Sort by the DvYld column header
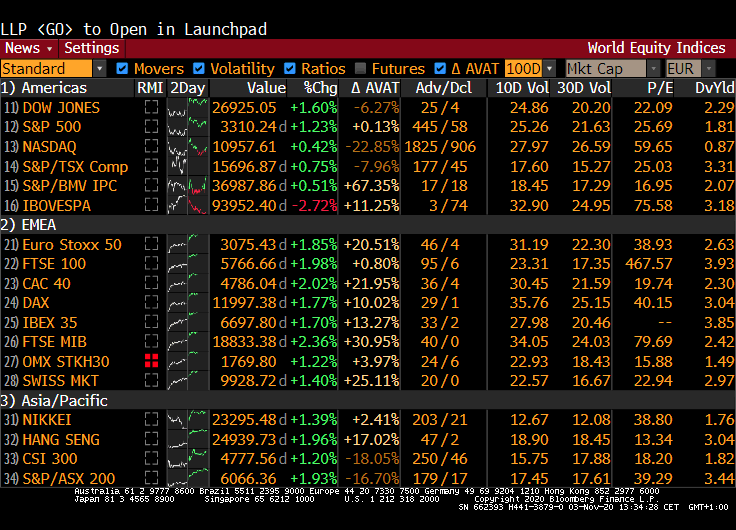The width and height of the screenshot is (736, 530). point(714,88)
